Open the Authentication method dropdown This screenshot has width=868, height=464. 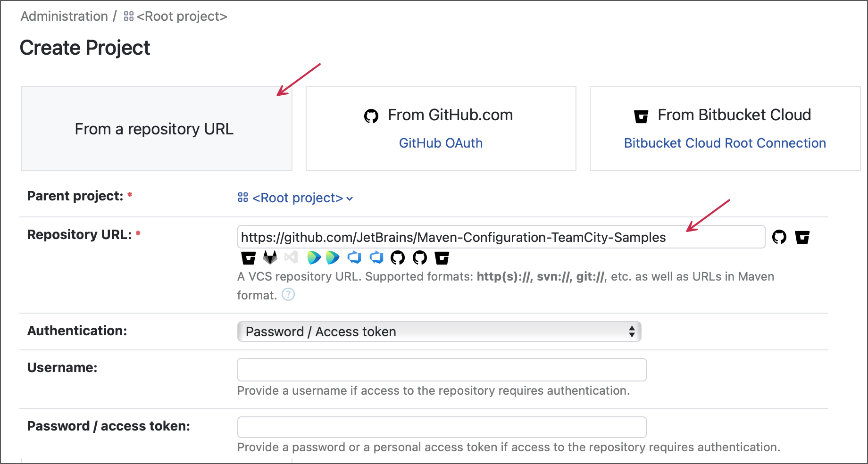tap(439, 331)
